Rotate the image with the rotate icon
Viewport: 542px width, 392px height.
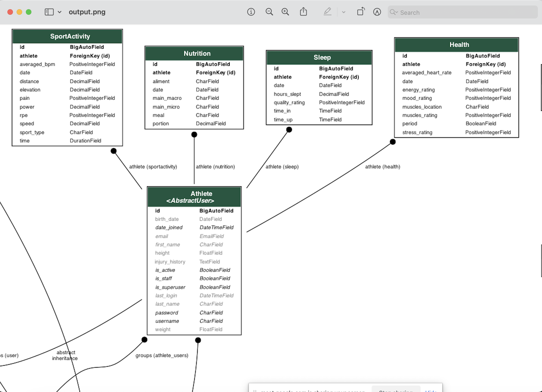tap(361, 12)
